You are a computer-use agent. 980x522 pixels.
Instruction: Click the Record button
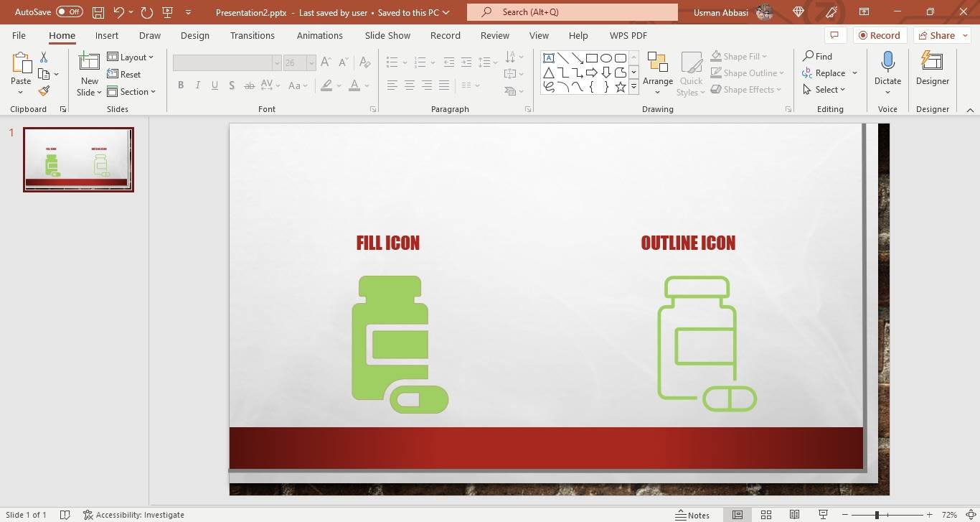click(x=880, y=35)
